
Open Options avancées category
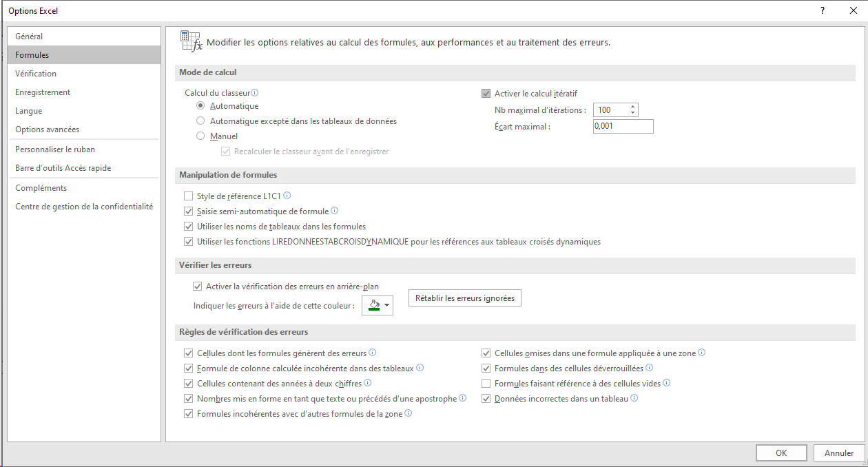pos(84,129)
